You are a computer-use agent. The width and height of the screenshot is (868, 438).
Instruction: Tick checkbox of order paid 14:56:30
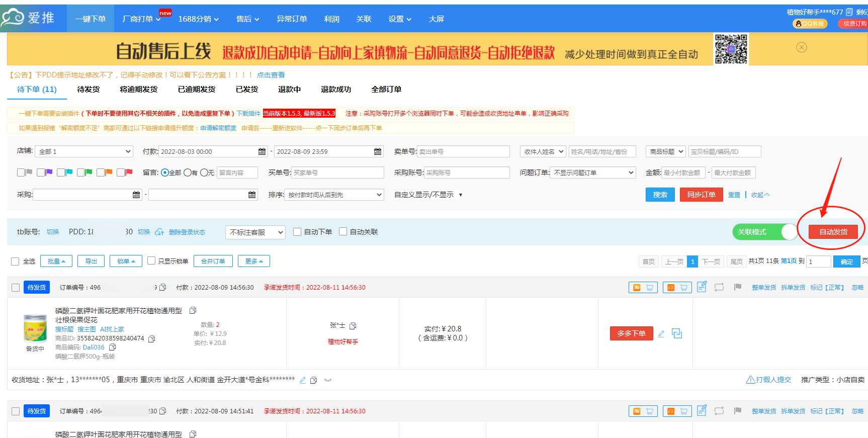[x=16, y=288]
